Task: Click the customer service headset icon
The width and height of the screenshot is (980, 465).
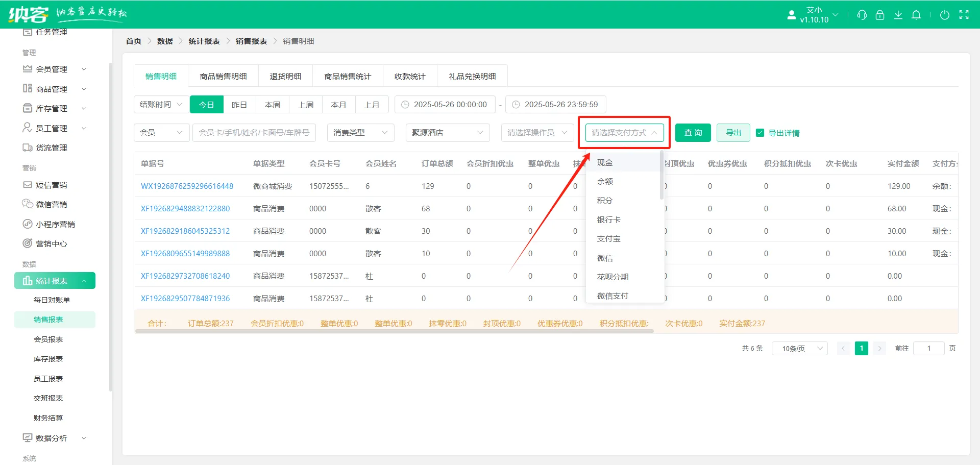Action: click(862, 15)
